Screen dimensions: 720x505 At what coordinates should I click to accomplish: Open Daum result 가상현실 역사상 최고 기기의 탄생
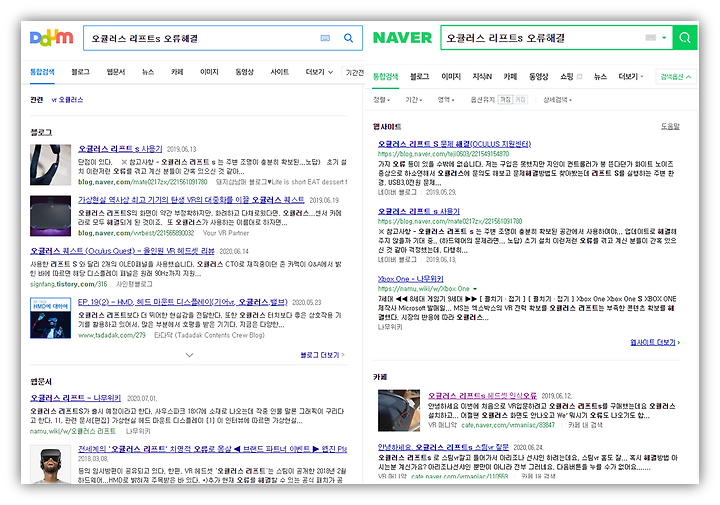[x=191, y=200]
